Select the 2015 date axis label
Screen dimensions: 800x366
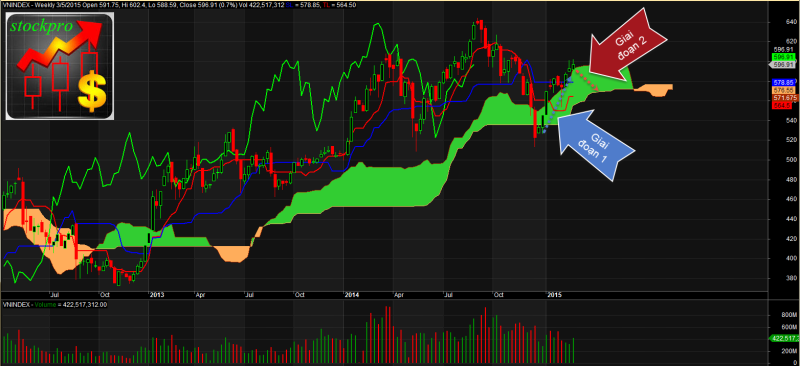coord(554,295)
